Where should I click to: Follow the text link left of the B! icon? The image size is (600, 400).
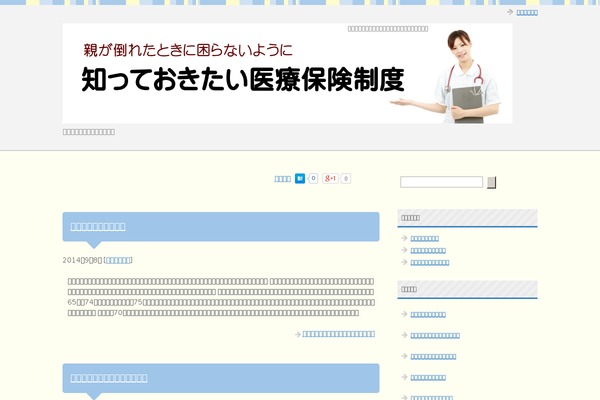[282, 179]
